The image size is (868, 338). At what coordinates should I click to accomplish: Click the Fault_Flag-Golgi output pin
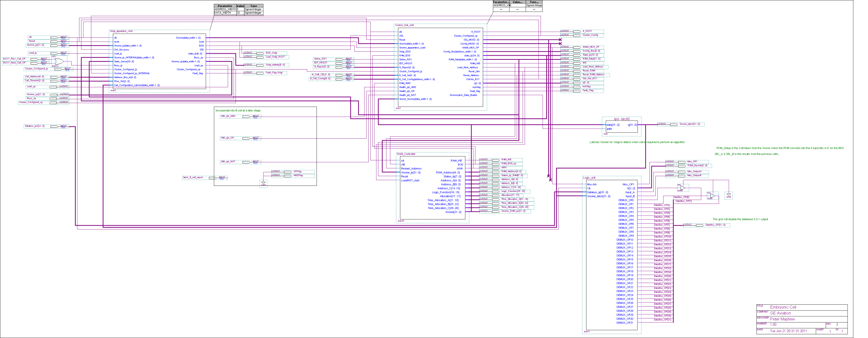coord(259,73)
